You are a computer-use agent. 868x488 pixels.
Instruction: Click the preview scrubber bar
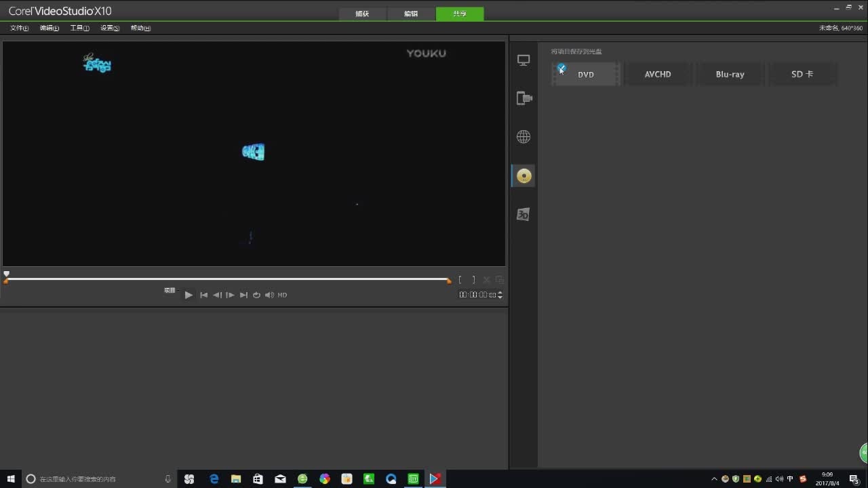227,279
